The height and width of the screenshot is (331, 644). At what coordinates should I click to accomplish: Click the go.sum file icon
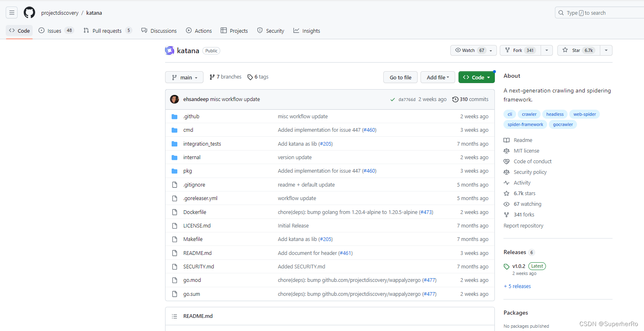pyautogui.click(x=174, y=294)
